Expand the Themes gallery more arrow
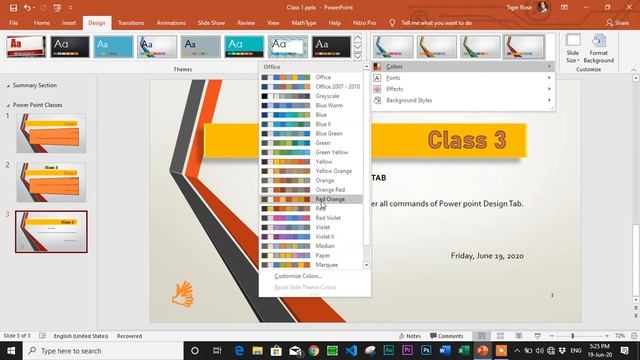Viewport: 640px width, 360px height. click(358, 57)
